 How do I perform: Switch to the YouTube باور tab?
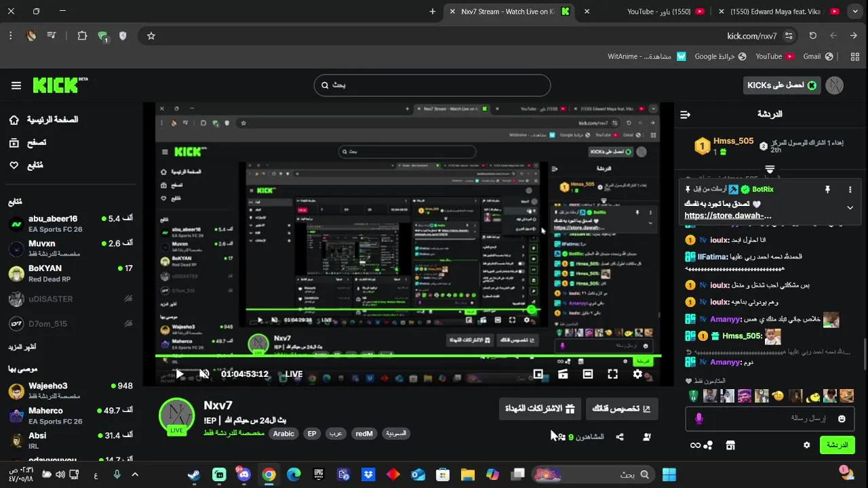[658, 12]
